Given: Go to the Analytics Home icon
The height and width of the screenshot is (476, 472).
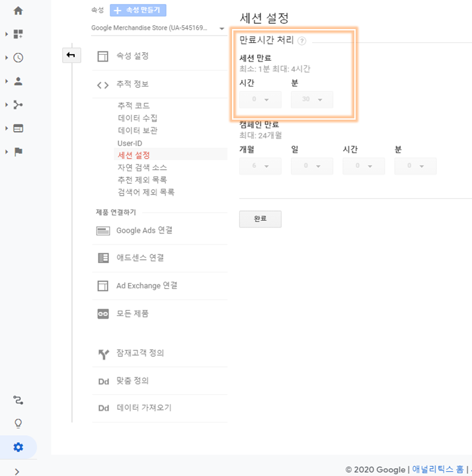Looking at the screenshot, I should point(19,11).
